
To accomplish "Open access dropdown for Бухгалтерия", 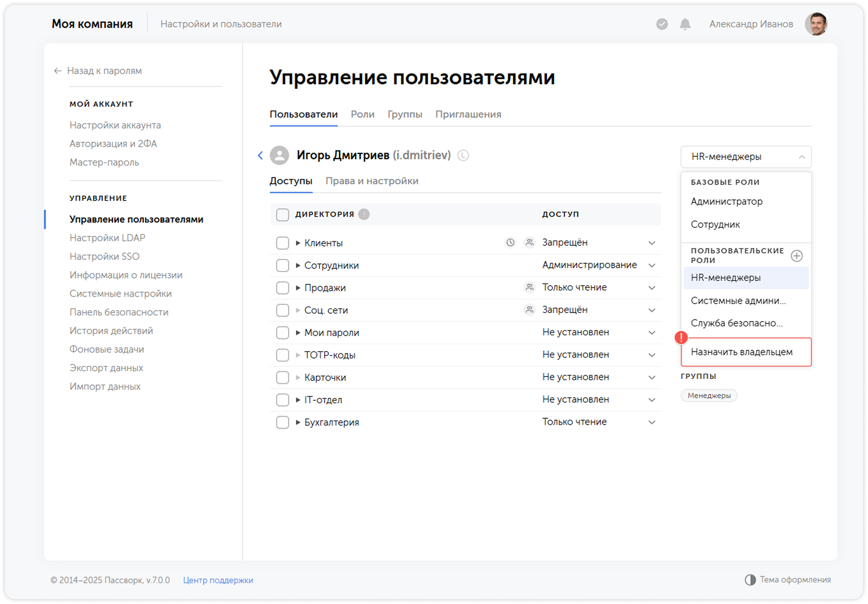I will (652, 422).
